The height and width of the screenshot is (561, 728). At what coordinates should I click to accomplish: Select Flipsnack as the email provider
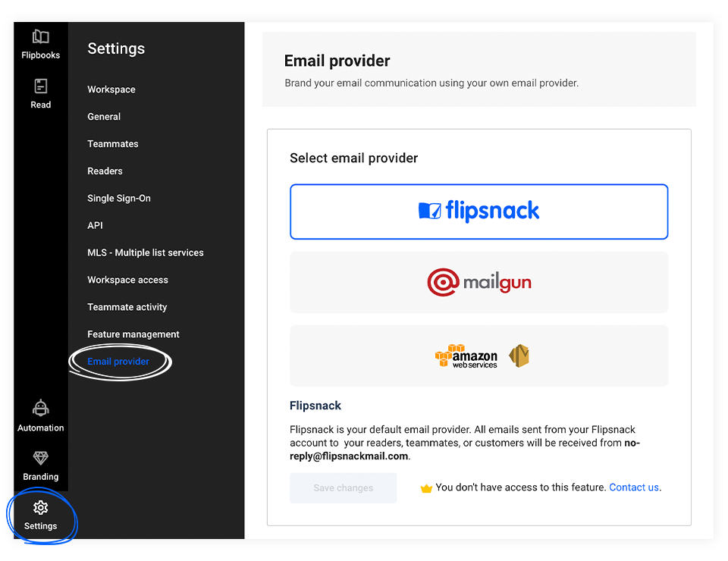[x=479, y=211]
